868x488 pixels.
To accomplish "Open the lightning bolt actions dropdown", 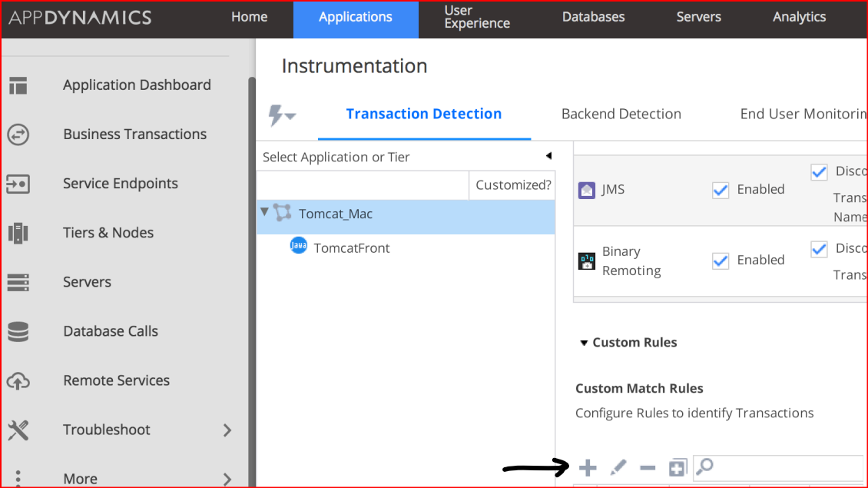I will click(282, 115).
